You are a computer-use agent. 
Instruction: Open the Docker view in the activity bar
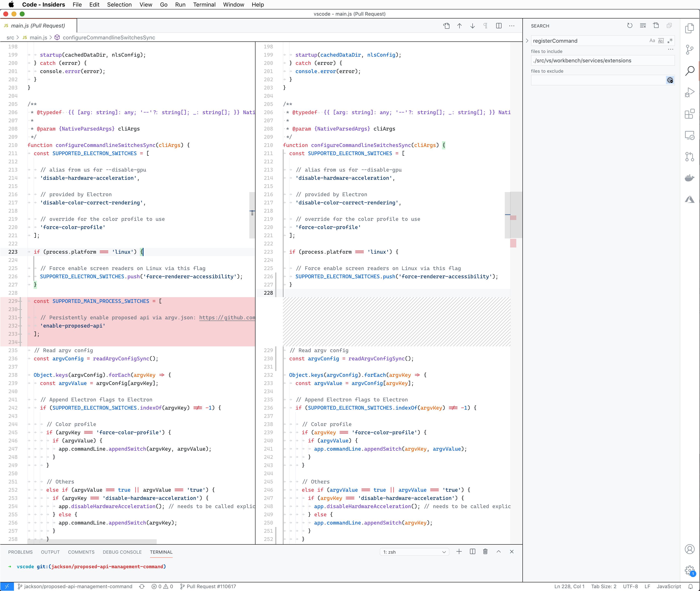pyautogui.click(x=690, y=178)
